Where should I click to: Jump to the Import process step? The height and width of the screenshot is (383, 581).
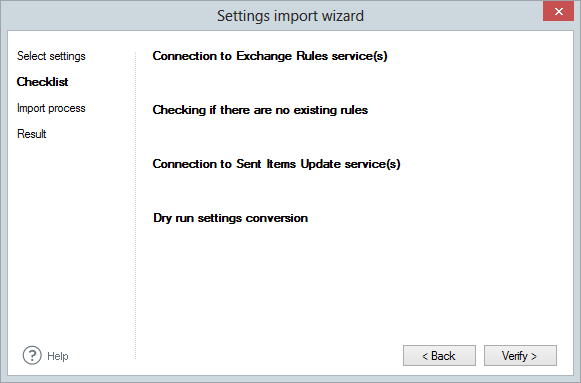click(51, 108)
